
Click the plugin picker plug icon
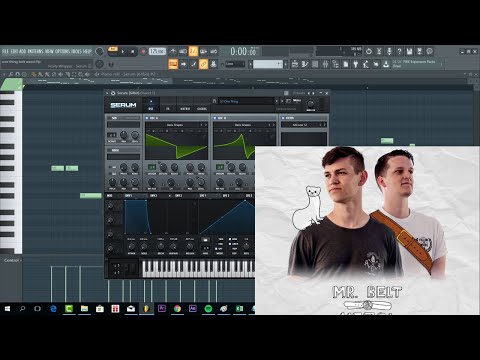(356, 64)
